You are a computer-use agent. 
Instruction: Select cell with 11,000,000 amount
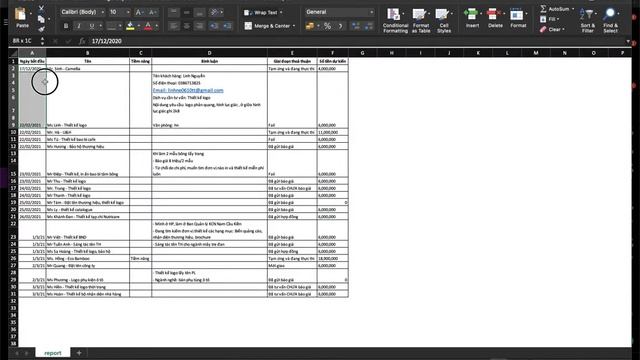click(333, 132)
